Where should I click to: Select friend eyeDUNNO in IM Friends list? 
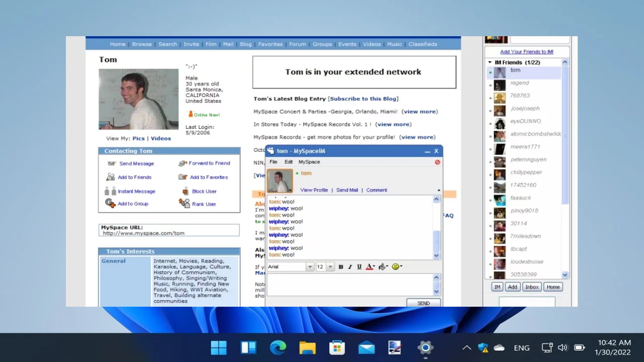(524, 124)
